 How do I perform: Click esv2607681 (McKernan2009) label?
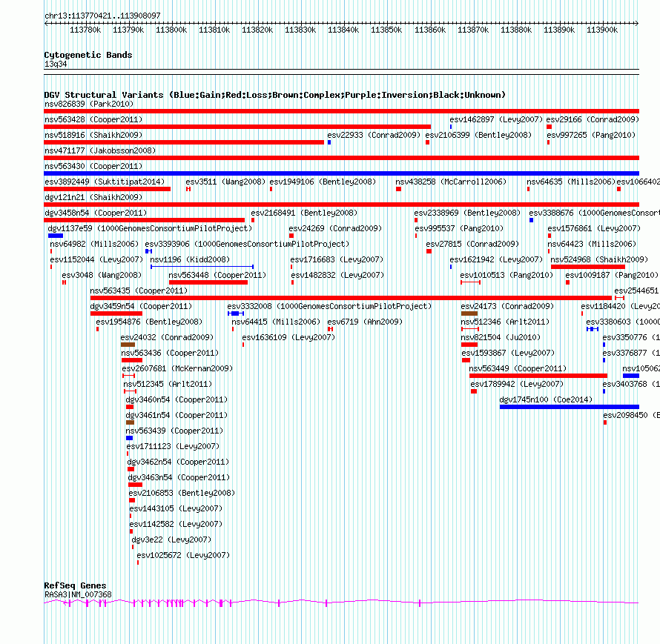pos(177,368)
